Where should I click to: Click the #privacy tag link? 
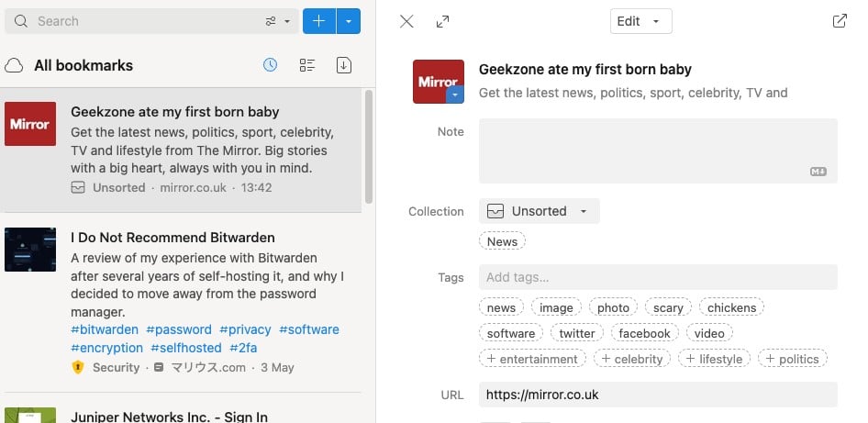(245, 329)
